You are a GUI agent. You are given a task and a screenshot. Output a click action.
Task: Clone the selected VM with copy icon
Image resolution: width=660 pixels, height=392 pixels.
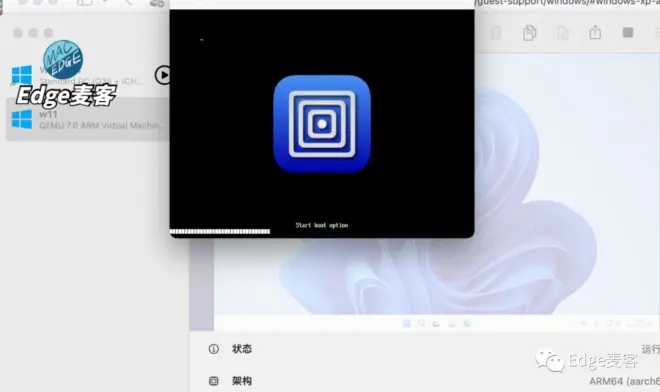(530, 33)
